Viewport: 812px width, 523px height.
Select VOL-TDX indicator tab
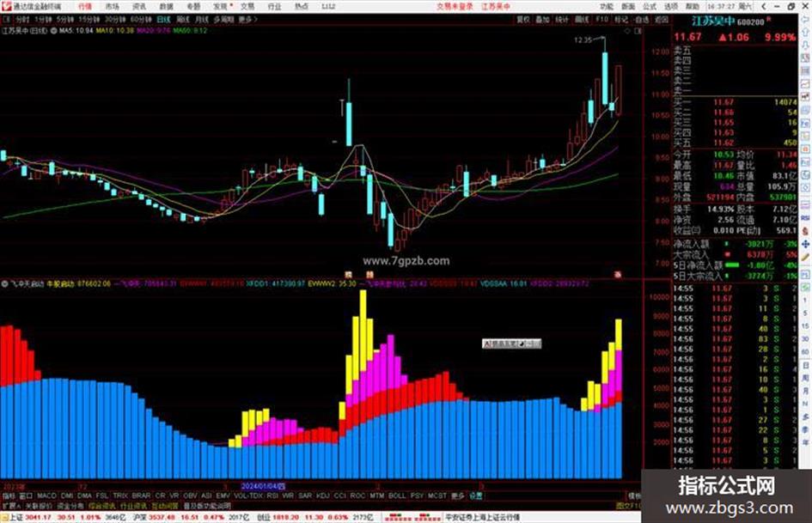point(248,496)
